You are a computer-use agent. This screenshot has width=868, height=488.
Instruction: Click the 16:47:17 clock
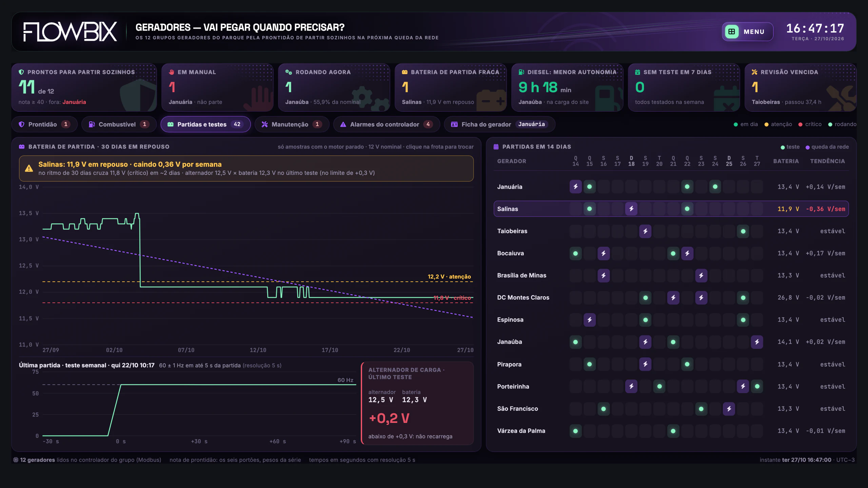pos(815,28)
